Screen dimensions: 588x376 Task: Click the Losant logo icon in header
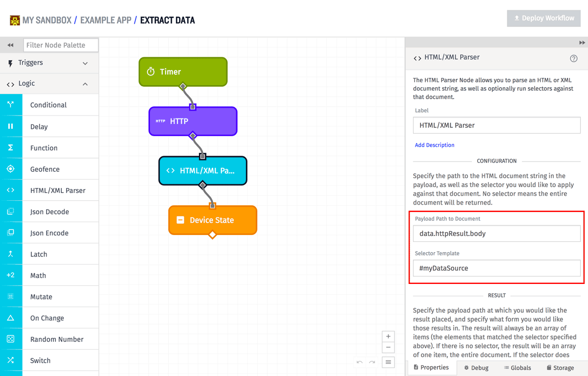[x=15, y=20]
